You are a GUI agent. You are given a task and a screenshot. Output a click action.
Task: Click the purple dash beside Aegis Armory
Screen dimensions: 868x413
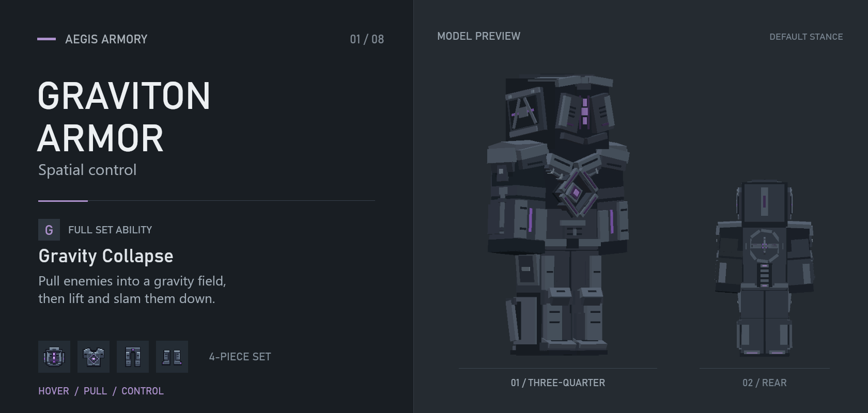[x=47, y=39]
